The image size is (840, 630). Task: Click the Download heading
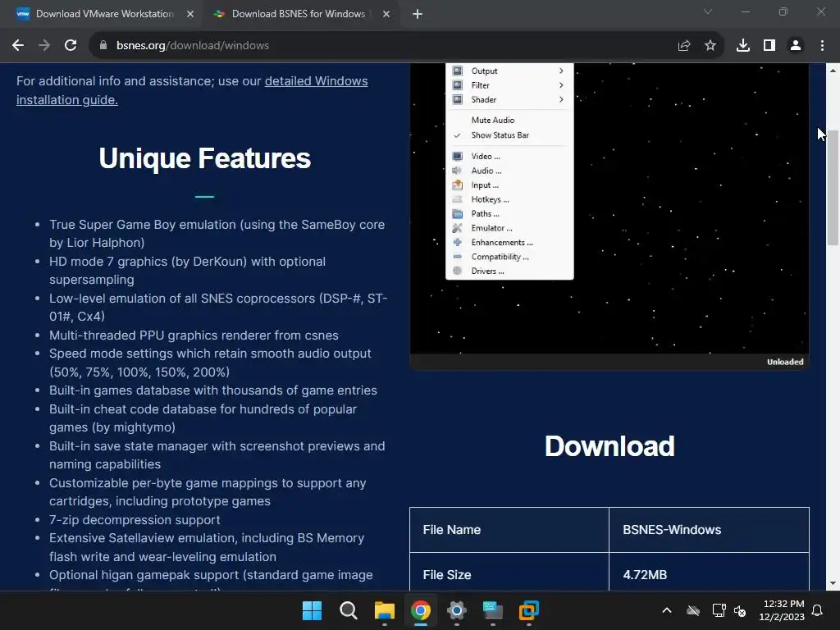tap(609, 445)
